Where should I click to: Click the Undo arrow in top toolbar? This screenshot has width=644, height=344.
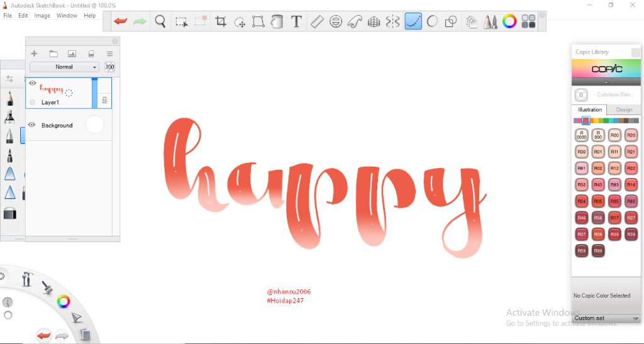(120, 21)
